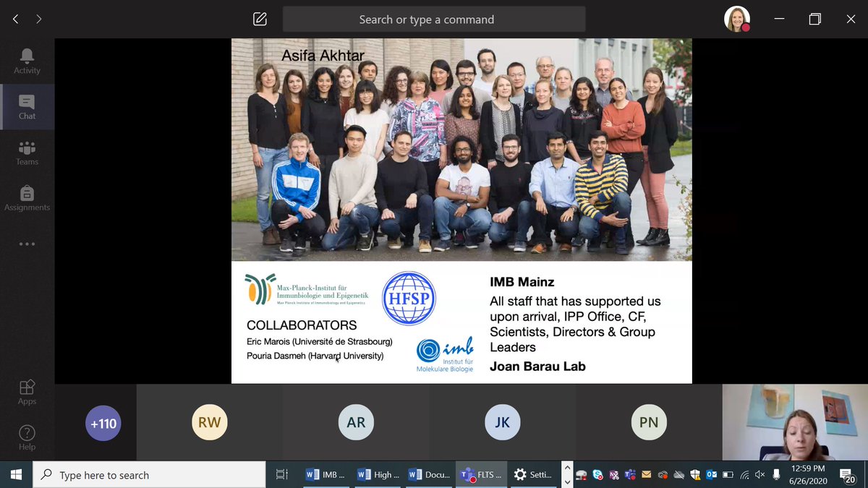The height and width of the screenshot is (488, 868).
Task: Start a new chat with compose icon
Action: pyautogui.click(x=260, y=20)
